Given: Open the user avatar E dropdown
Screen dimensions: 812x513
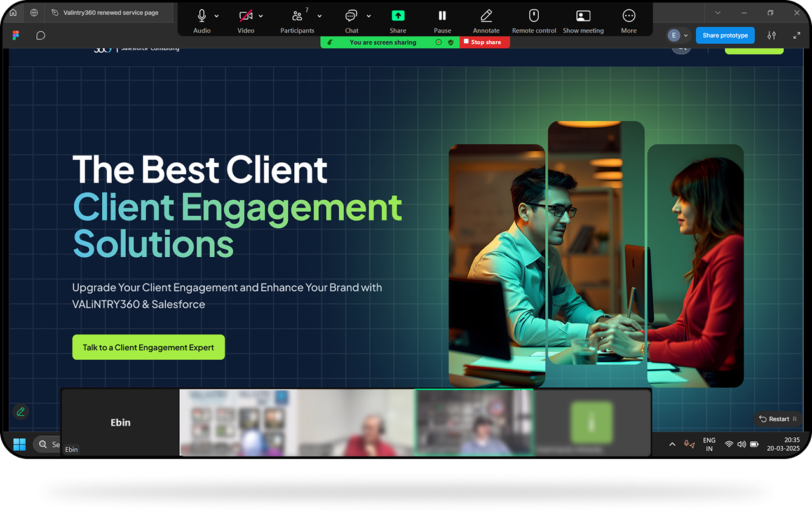Looking at the screenshot, I should tap(678, 36).
